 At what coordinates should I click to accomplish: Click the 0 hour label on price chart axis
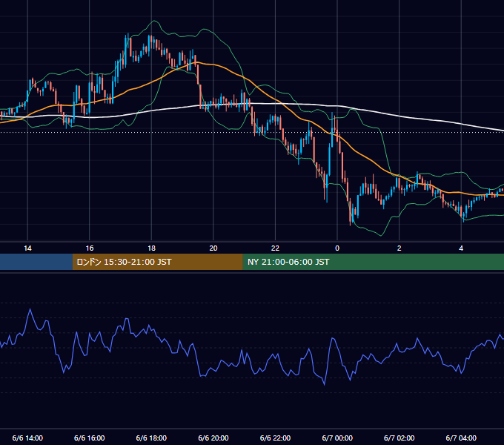click(x=337, y=248)
